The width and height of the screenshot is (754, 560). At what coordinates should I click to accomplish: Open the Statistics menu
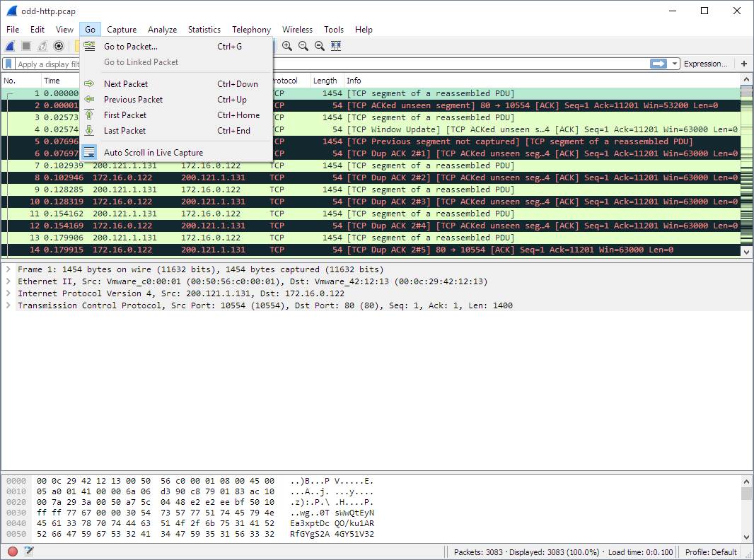(x=204, y=30)
